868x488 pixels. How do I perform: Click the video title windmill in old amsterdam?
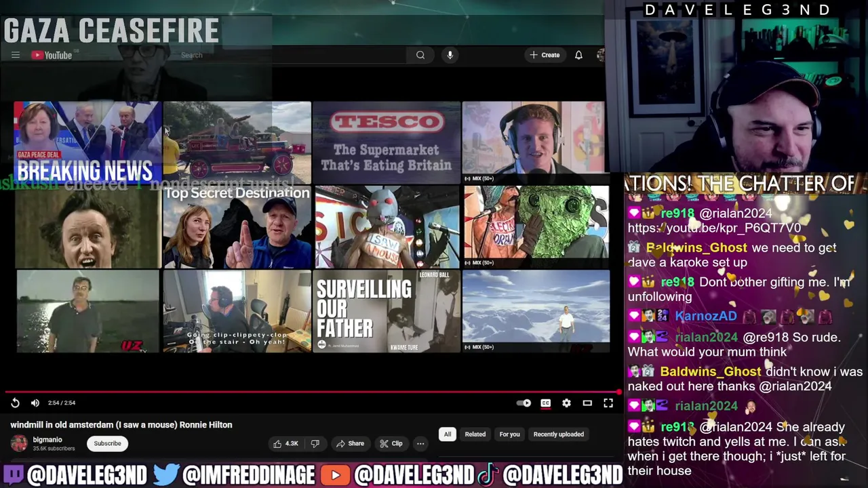tap(121, 425)
